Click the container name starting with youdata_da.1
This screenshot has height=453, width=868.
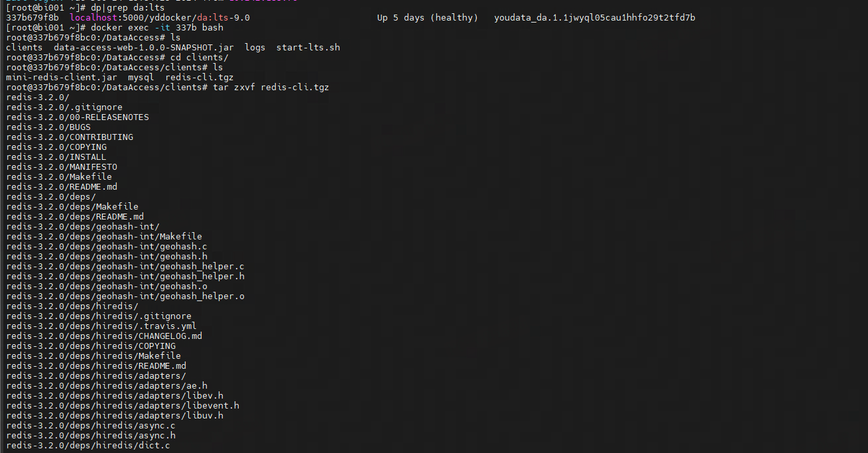[x=595, y=18]
